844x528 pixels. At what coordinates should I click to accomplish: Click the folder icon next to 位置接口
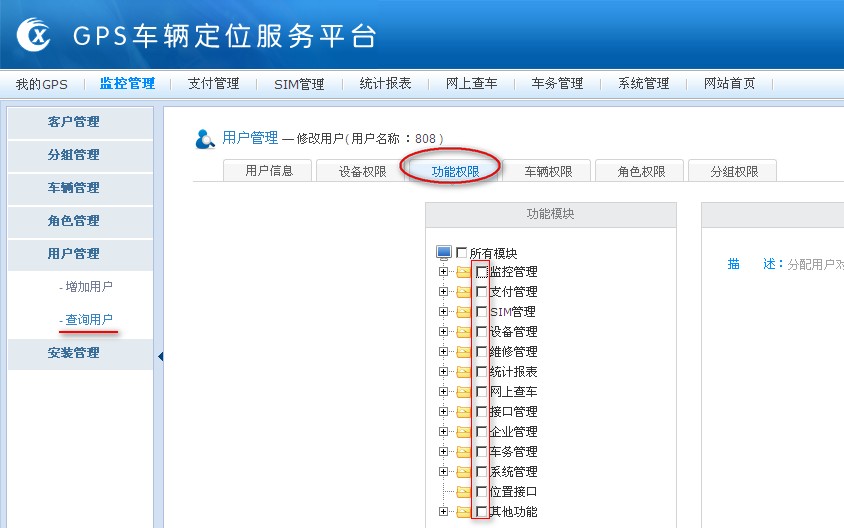click(464, 492)
